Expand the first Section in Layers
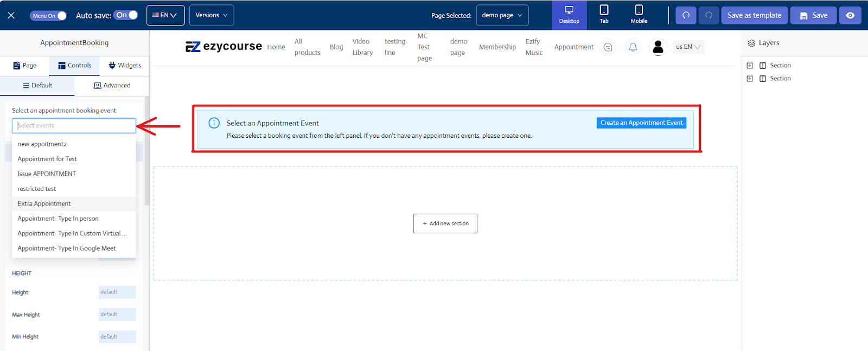The image size is (868, 351). [750, 66]
